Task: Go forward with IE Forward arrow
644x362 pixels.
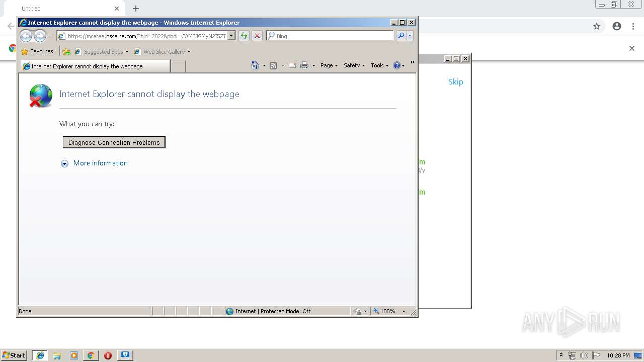Action: (x=40, y=36)
